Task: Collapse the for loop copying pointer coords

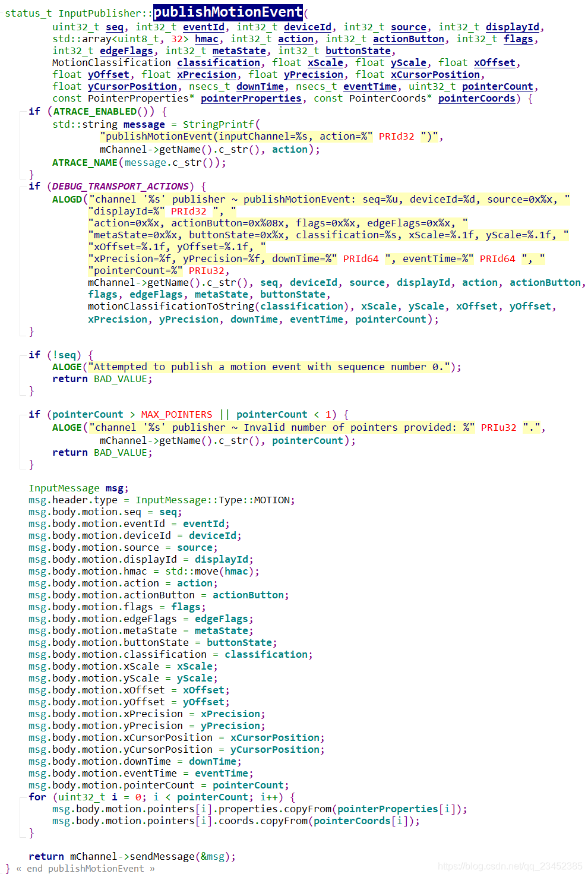Action: (x=23, y=797)
